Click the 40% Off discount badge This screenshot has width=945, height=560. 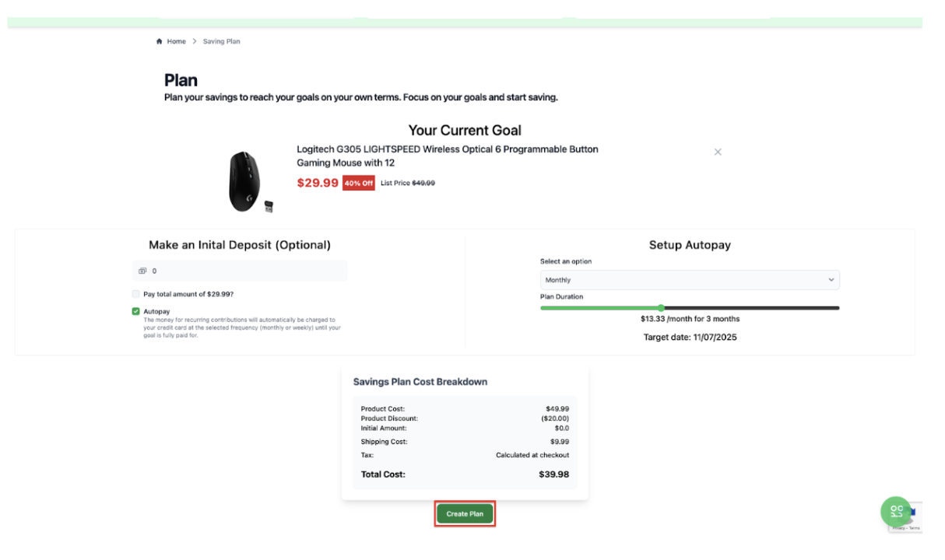point(359,184)
